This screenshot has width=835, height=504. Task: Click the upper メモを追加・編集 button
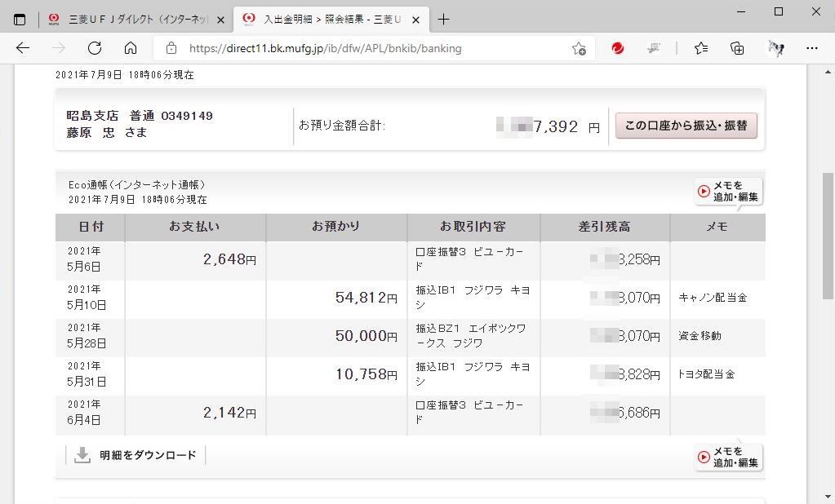click(x=729, y=191)
